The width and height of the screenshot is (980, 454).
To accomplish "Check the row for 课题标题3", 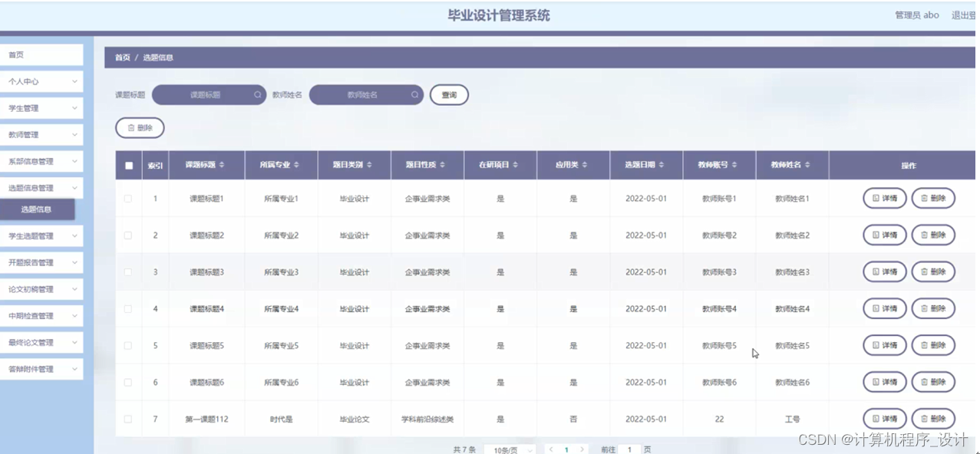I will click(128, 272).
